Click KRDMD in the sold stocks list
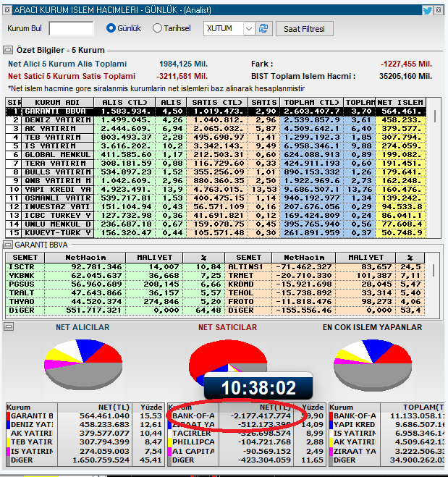448x477 pixels. pyautogui.click(x=241, y=284)
